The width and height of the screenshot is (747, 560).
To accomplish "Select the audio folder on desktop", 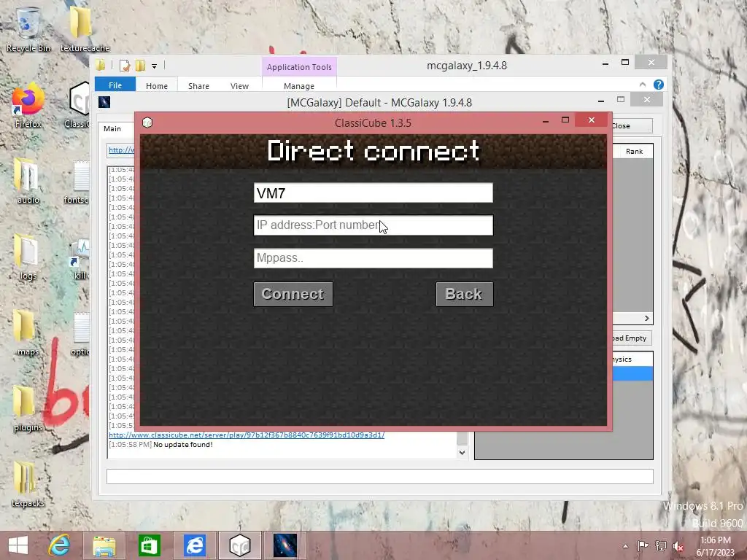I will tap(28, 181).
